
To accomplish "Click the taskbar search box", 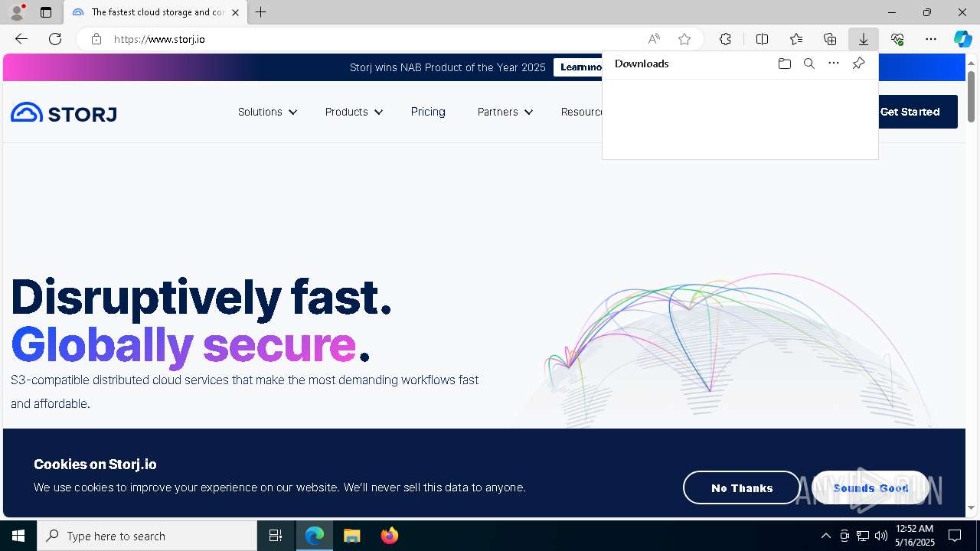I will click(147, 536).
